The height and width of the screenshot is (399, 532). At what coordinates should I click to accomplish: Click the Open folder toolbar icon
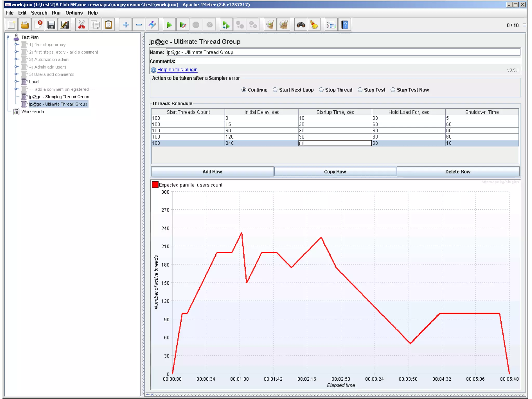pos(25,25)
